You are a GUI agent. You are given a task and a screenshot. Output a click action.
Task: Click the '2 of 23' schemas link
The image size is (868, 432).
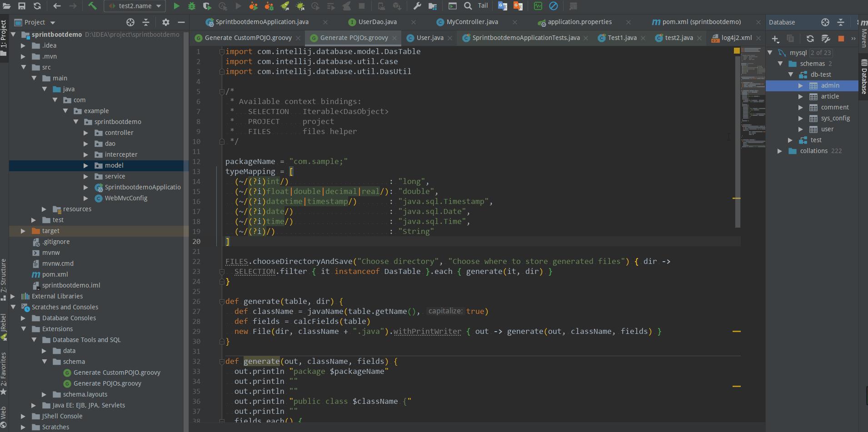820,53
